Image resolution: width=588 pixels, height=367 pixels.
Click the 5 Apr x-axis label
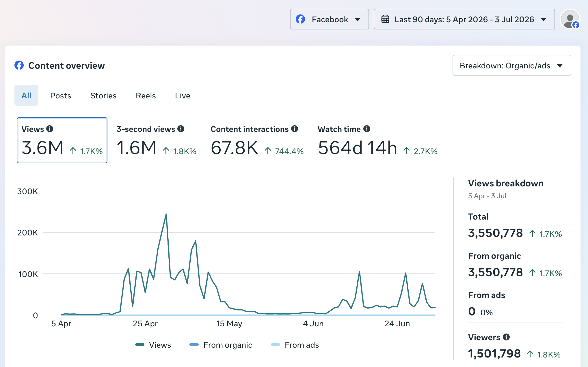pos(61,323)
